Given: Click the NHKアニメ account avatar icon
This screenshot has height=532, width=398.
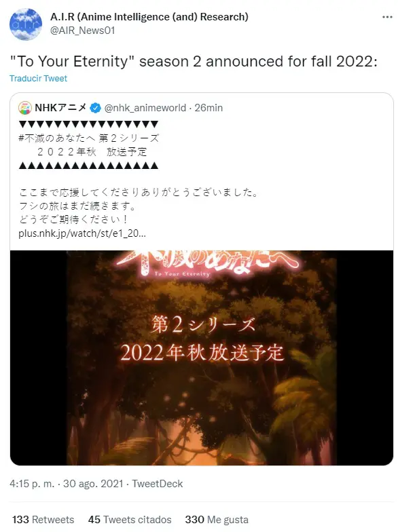Looking at the screenshot, I should coord(25,108).
